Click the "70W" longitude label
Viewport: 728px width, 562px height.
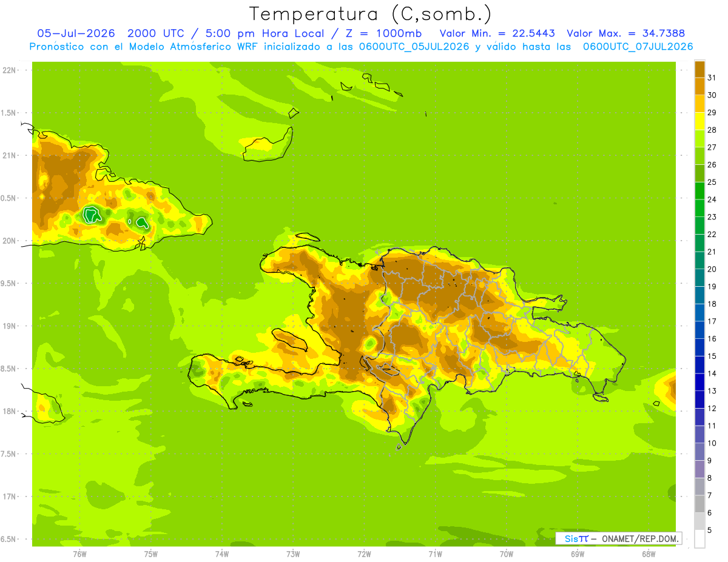pos(507,554)
